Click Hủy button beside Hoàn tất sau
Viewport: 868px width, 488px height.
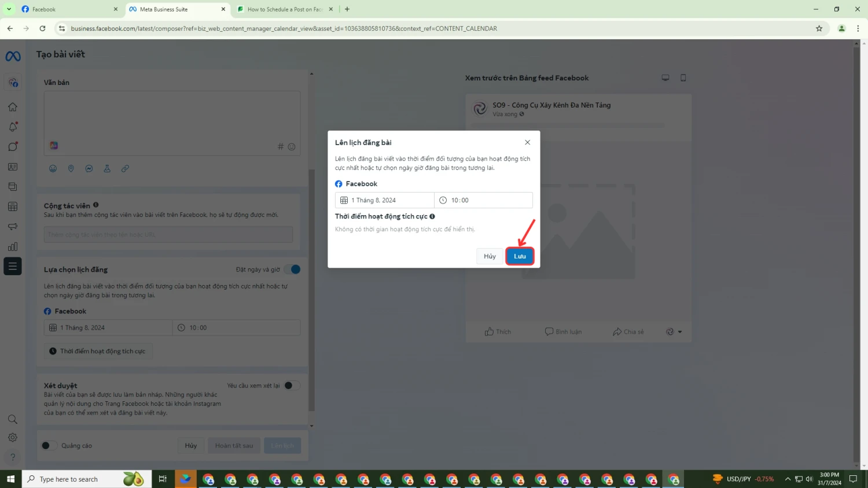click(x=191, y=446)
